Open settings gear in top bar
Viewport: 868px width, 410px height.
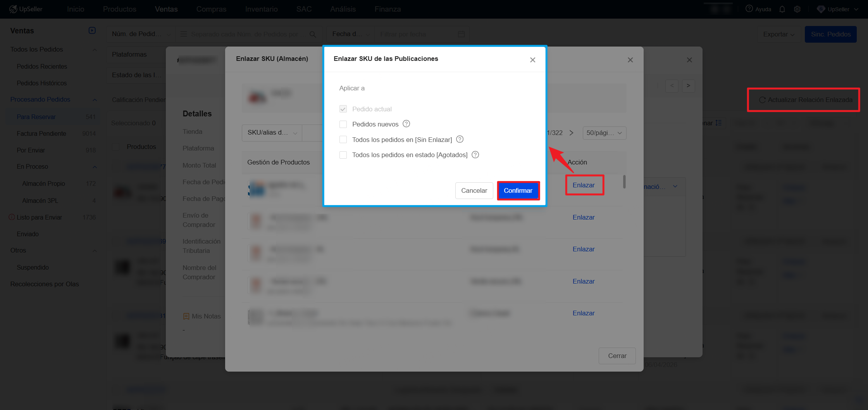pos(797,9)
